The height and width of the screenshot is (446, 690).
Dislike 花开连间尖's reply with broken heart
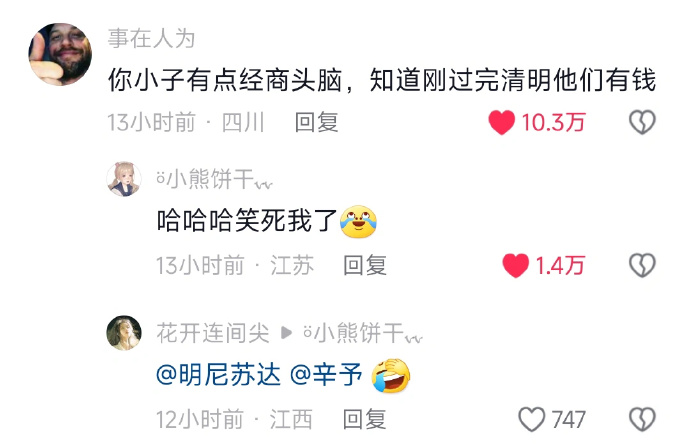pos(642,419)
